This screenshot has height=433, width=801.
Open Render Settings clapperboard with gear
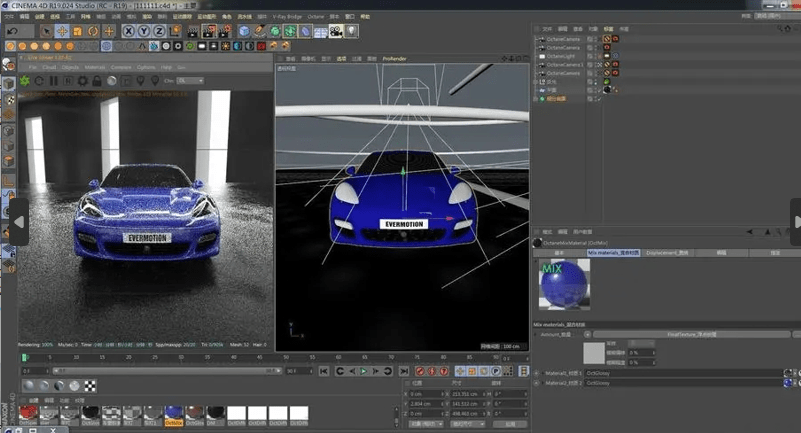pyautogui.click(x=224, y=32)
